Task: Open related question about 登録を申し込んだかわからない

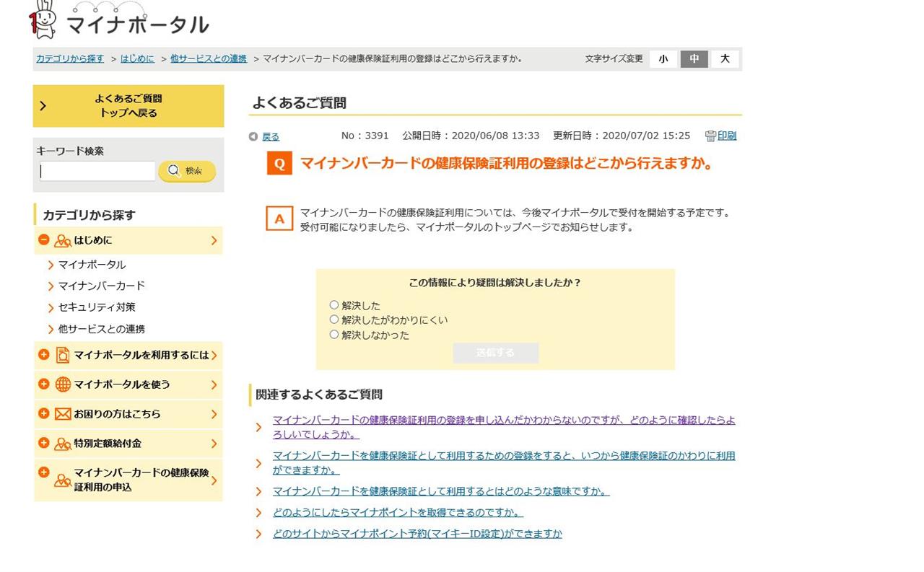Action: coord(504,427)
